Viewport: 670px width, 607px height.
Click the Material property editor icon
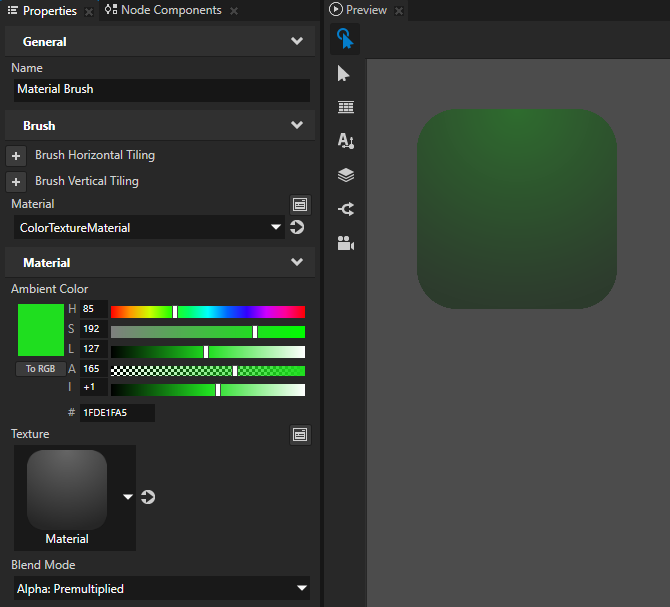tap(300, 205)
